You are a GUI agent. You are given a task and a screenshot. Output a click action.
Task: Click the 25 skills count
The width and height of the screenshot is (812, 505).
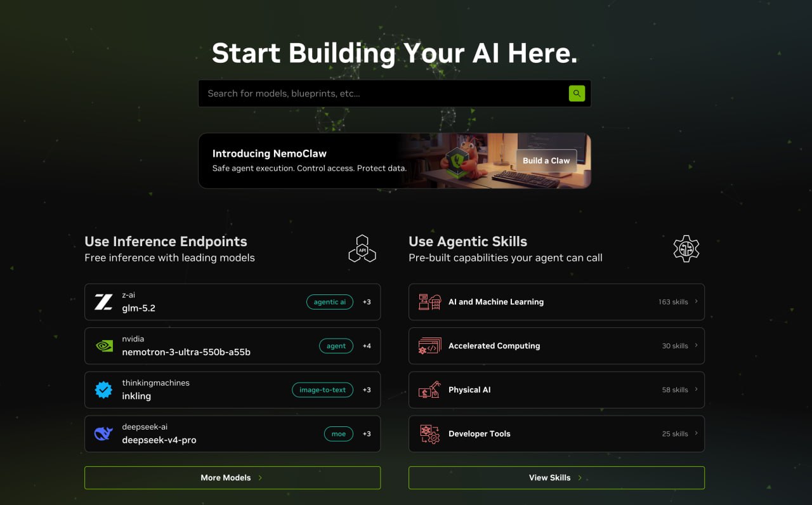[x=675, y=433]
